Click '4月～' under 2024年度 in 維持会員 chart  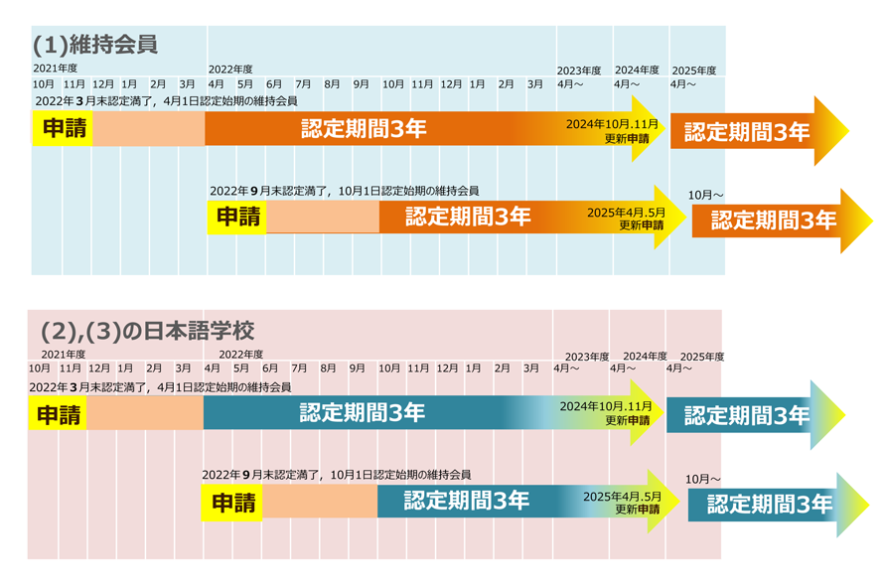click(627, 84)
